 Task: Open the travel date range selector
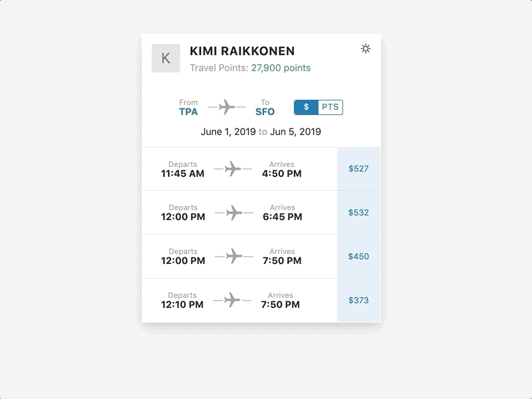pos(260,132)
